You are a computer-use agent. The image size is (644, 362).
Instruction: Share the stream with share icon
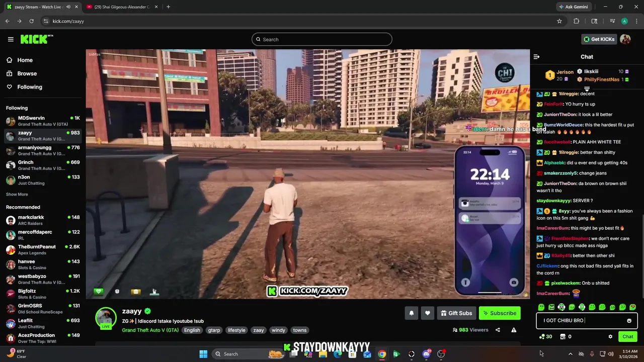[x=498, y=330]
